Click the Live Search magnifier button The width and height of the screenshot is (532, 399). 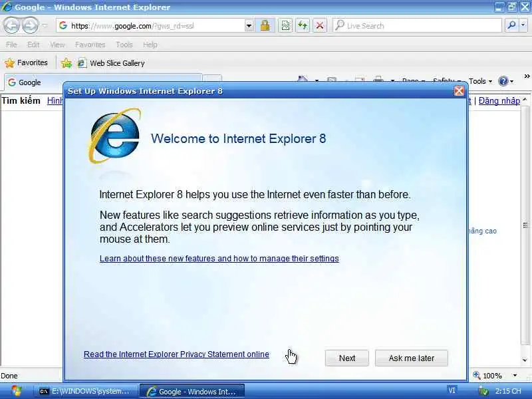[512, 25]
